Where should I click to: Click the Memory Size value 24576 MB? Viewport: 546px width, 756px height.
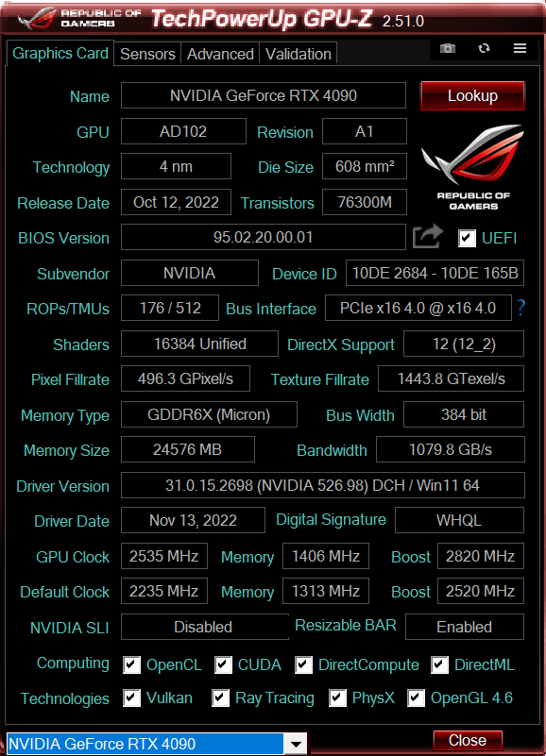pyautogui.click(x=187, y=449)
